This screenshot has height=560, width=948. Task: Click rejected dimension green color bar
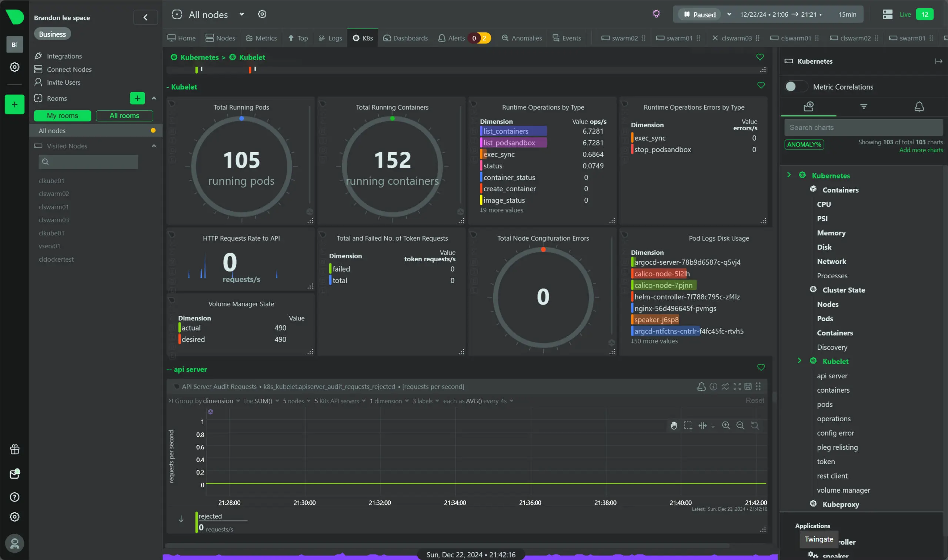point(196,522)
